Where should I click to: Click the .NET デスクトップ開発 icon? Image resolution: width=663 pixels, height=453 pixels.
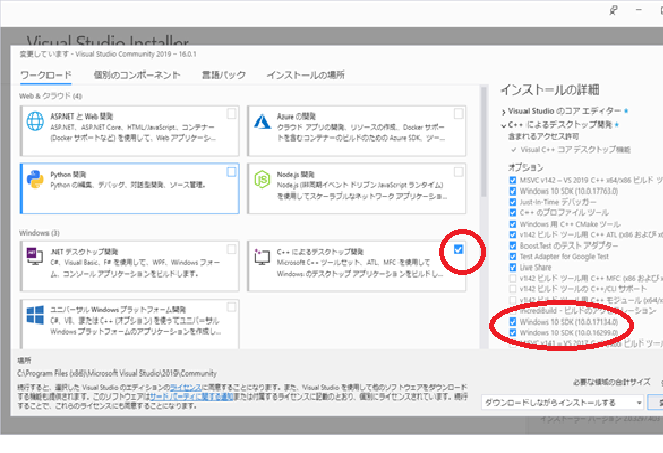[x=35, y=256]
